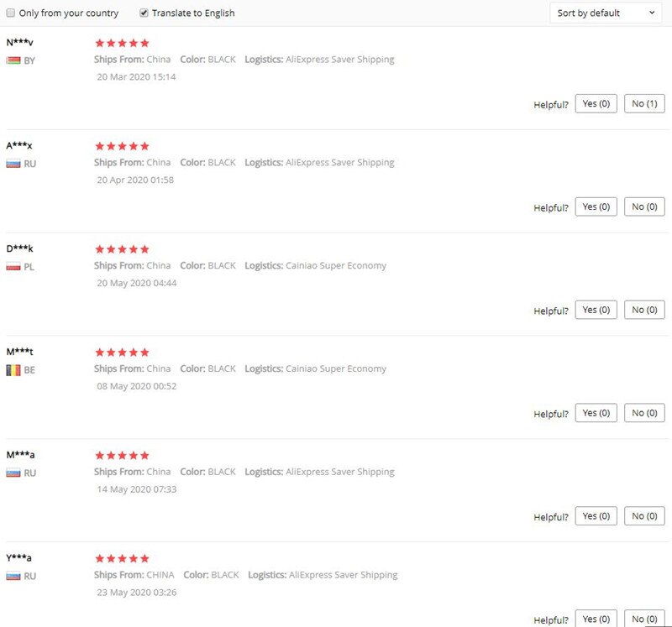Click the Russian flag beside A***x
This screenshot has width=672, height=627.
[13, 164]
